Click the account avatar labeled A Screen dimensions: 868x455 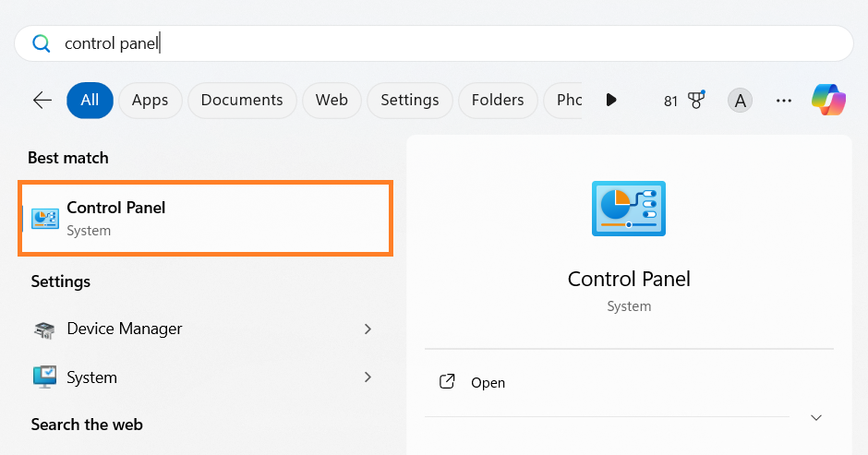pyautogui.click(x=739, y=101)
